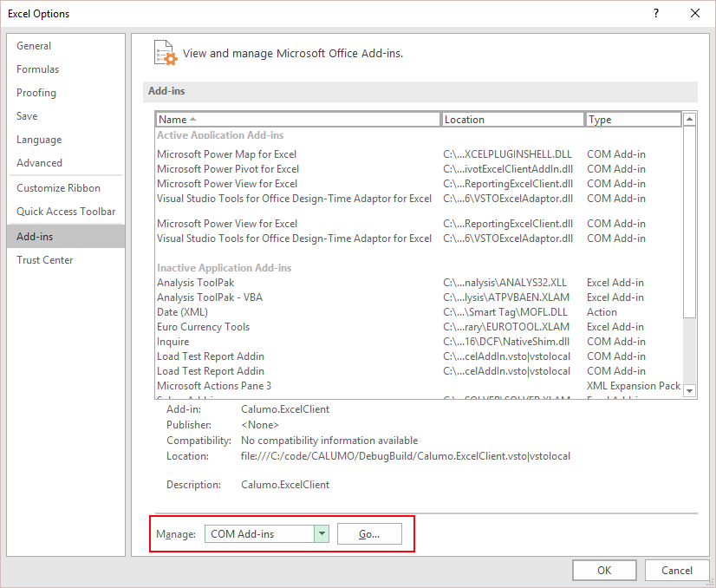Click the Description value Calumo.ExcelClient

coord(285,485)
